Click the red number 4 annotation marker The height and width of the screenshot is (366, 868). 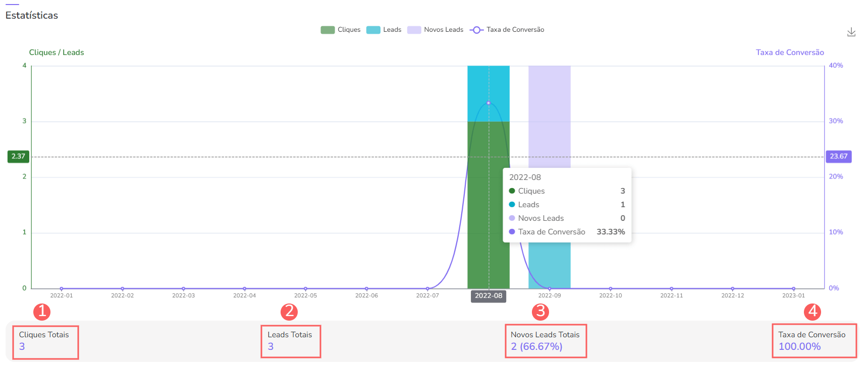click(x=812, y=312)
